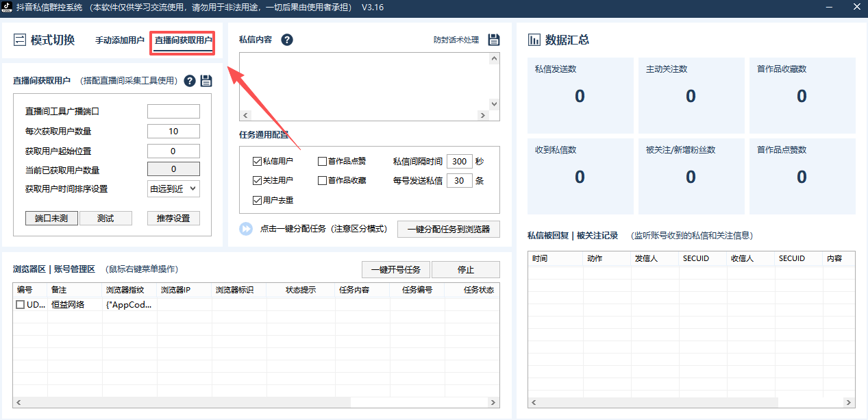The height and width of the screenshot is (420, 868).
Task: Switch to 手动添加用户 tab
Action: coord(120,40)
